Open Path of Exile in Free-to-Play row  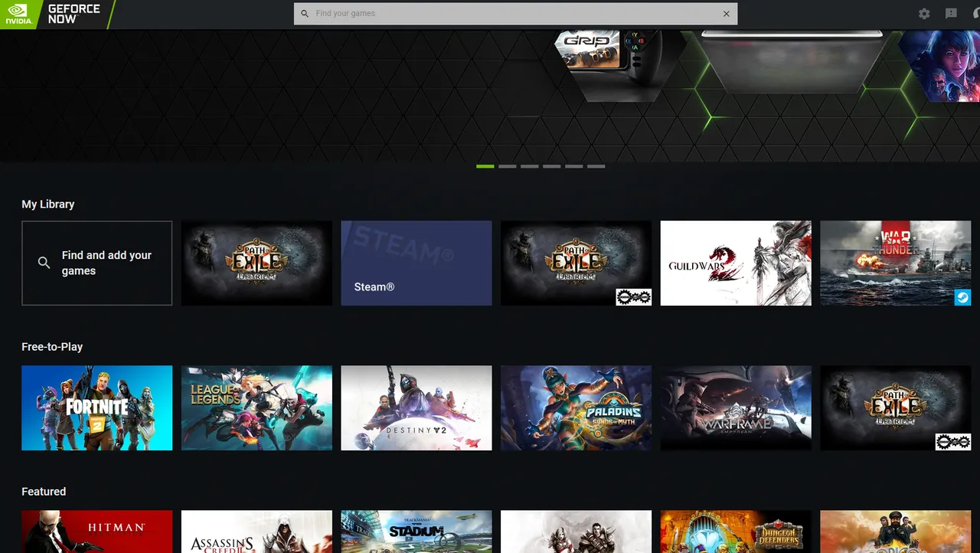pos(896,407)
